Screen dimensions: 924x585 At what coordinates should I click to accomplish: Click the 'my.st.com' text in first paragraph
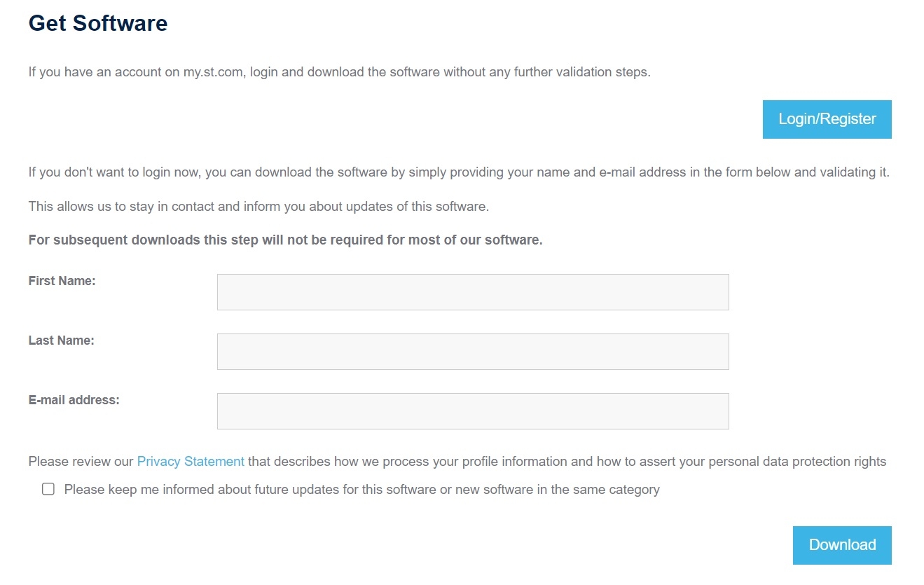[x=214, y=72]
